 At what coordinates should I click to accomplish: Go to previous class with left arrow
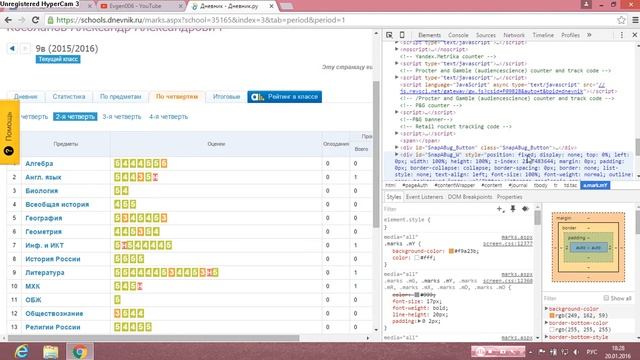(12, 49)
